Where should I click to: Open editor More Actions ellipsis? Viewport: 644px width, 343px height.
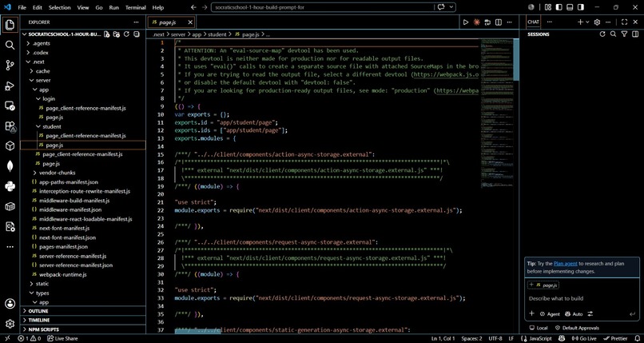[509, 22]
